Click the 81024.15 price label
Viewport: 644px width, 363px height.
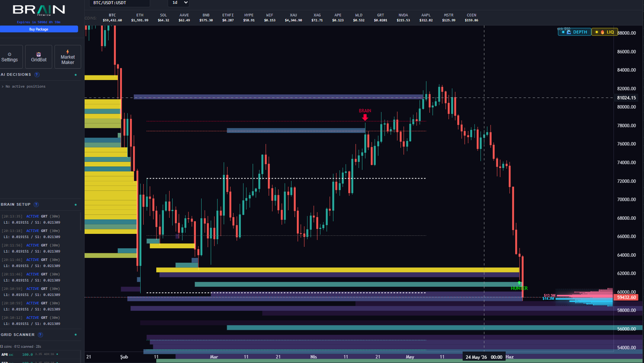627,98
